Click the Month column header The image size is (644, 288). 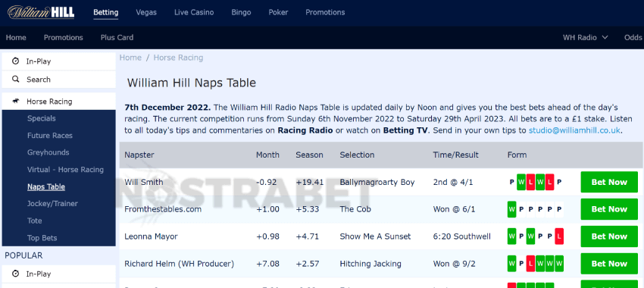(x=267, y=155)
